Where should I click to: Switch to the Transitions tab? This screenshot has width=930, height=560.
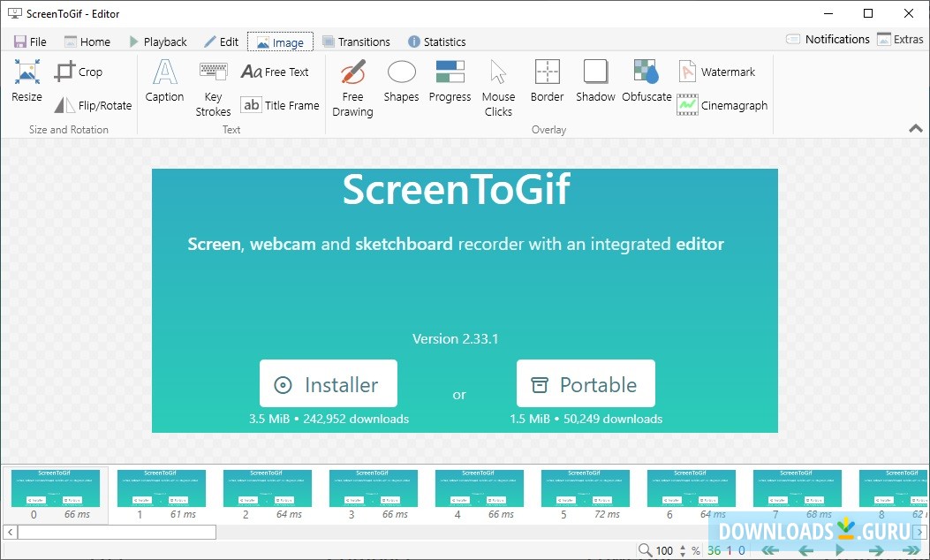click(357, 41)
